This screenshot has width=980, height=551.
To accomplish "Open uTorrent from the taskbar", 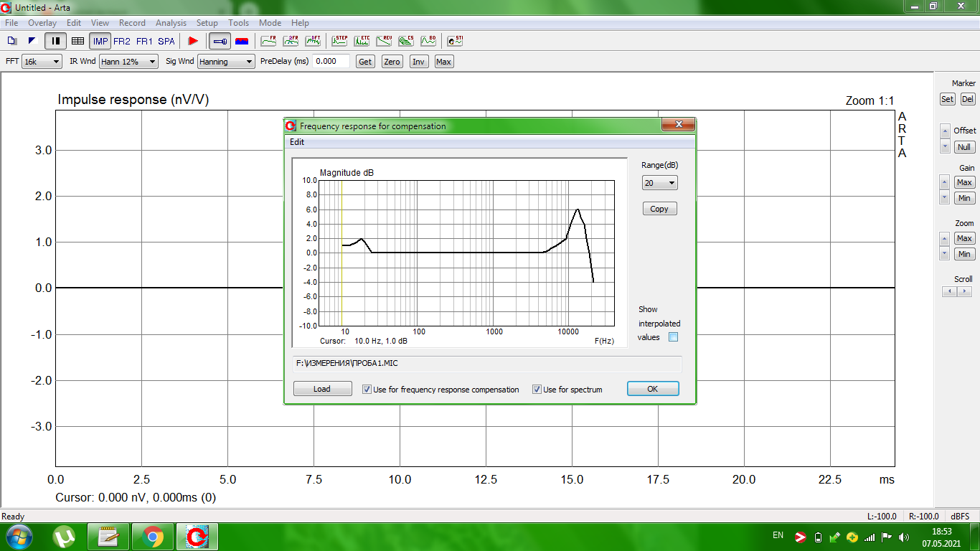I will [x=65, y=537].
